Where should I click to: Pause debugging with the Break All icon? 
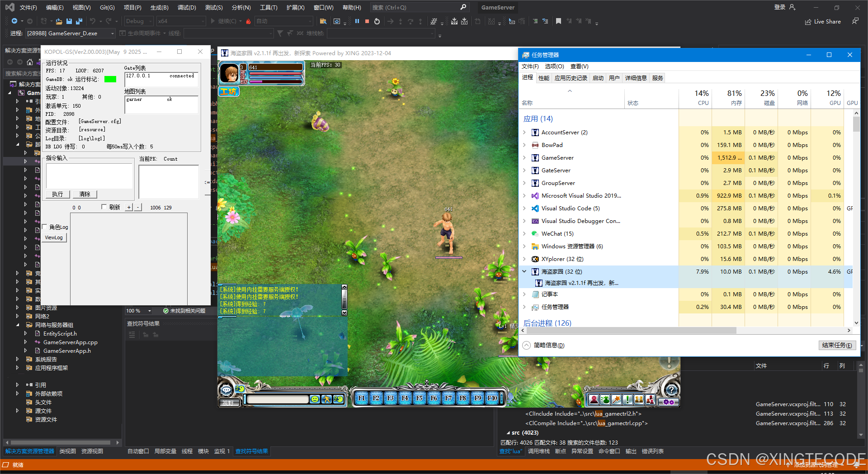coord(357,21)
